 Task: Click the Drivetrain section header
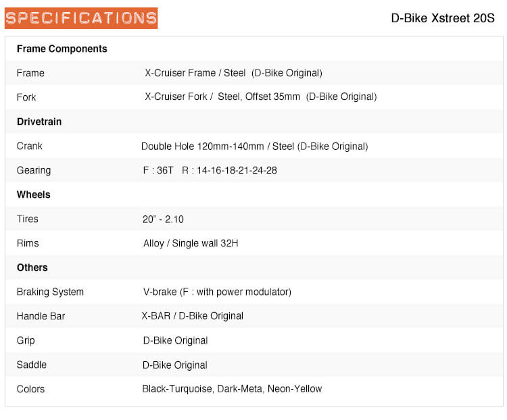point(39,122)
